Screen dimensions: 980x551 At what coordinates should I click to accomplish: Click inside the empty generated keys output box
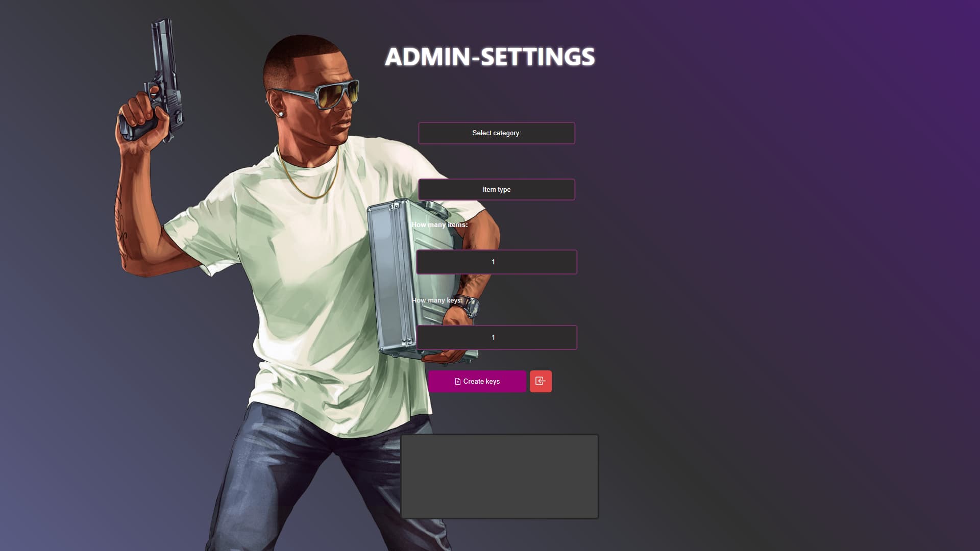pos(500,477)
